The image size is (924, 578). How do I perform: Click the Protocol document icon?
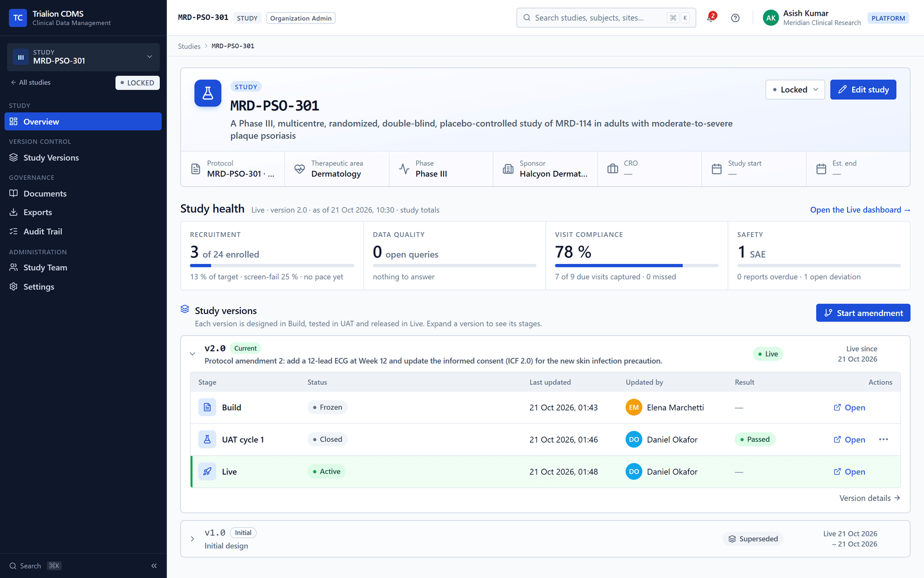tap(195, 169)
